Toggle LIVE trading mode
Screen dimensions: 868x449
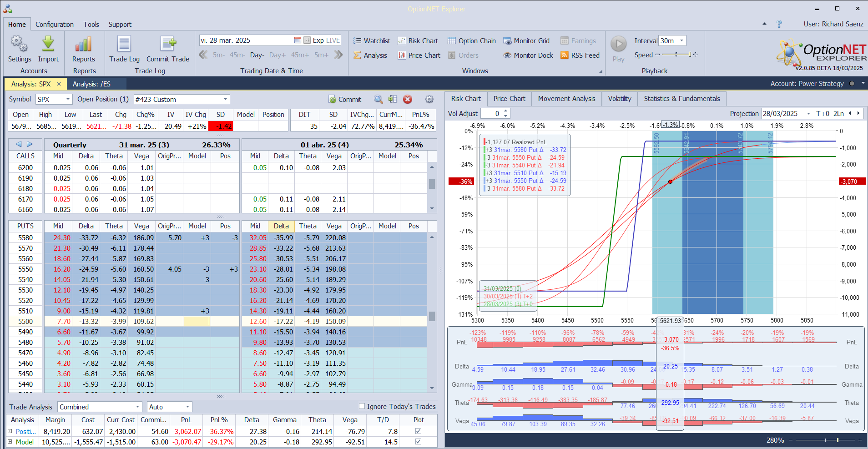333,40
